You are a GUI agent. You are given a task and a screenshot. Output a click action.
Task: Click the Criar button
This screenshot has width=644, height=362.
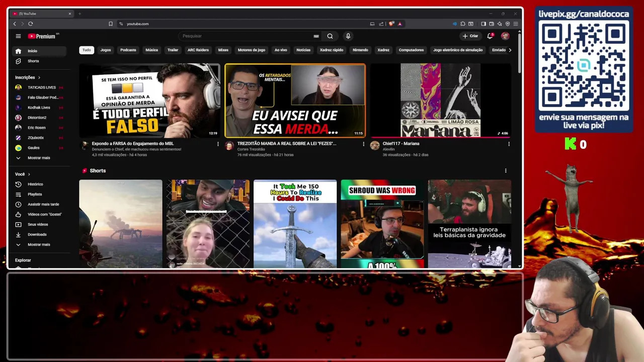(471, 36)
